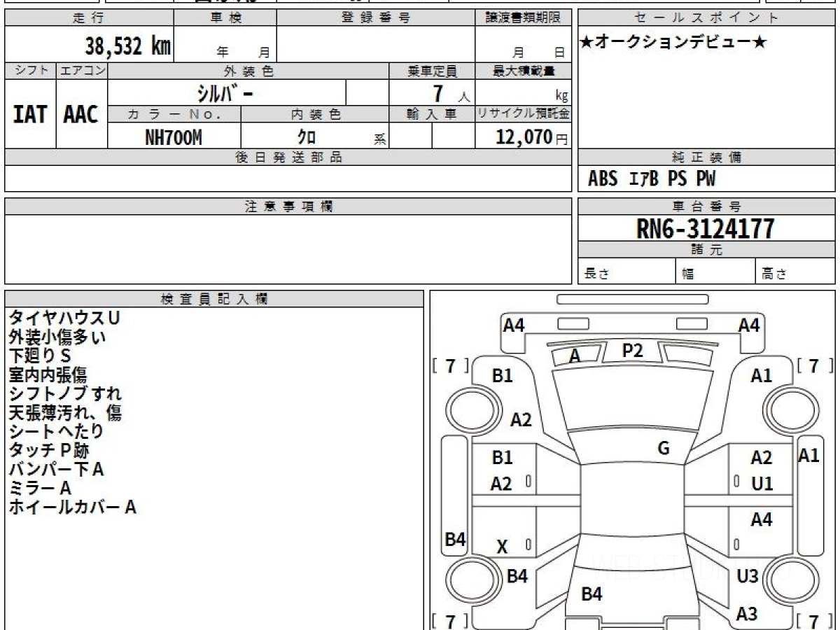Click the シートへたり inspector note

coord(56,431)
